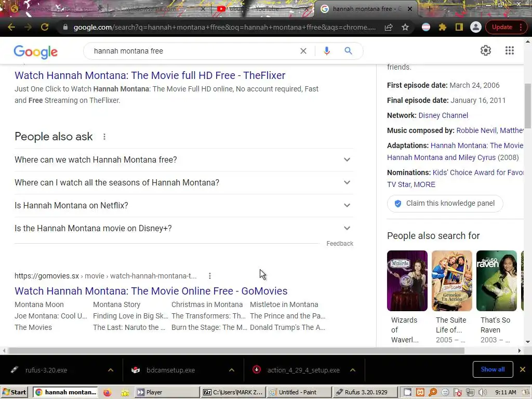The width and height of the screenshot is (532, 399).
Task: Click the red flag tray icon
Action: (x=458, y=393)
